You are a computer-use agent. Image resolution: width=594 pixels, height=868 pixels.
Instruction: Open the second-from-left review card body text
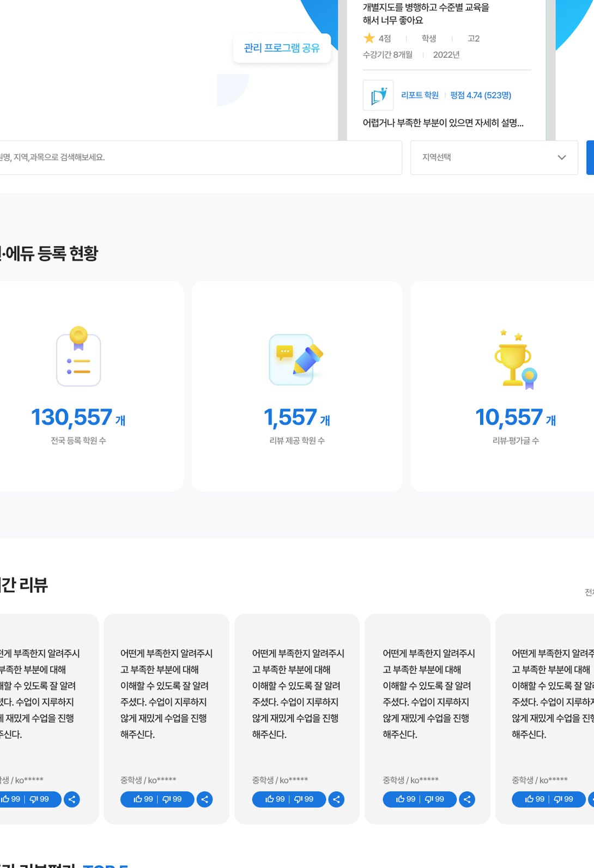166,694
